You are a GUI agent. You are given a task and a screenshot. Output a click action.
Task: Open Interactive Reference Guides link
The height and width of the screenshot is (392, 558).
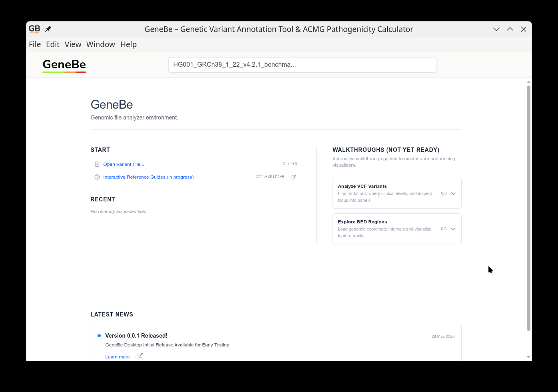click(149, 177)
